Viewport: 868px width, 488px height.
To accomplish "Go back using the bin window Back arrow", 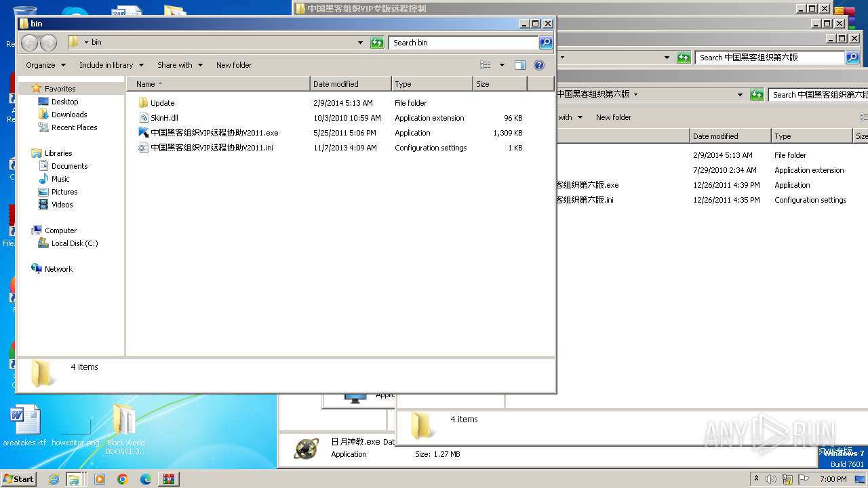I will pyautogui.click(x=29, y=43).
